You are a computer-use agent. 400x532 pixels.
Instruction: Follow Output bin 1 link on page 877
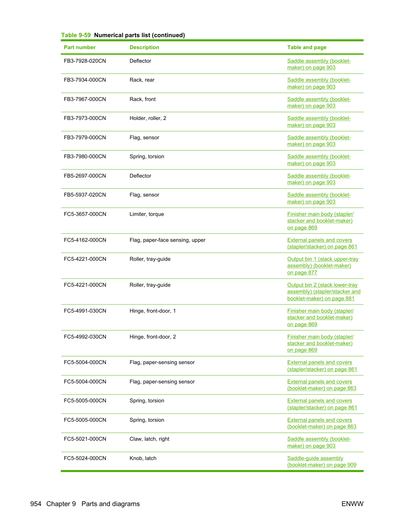coord(323,266)
